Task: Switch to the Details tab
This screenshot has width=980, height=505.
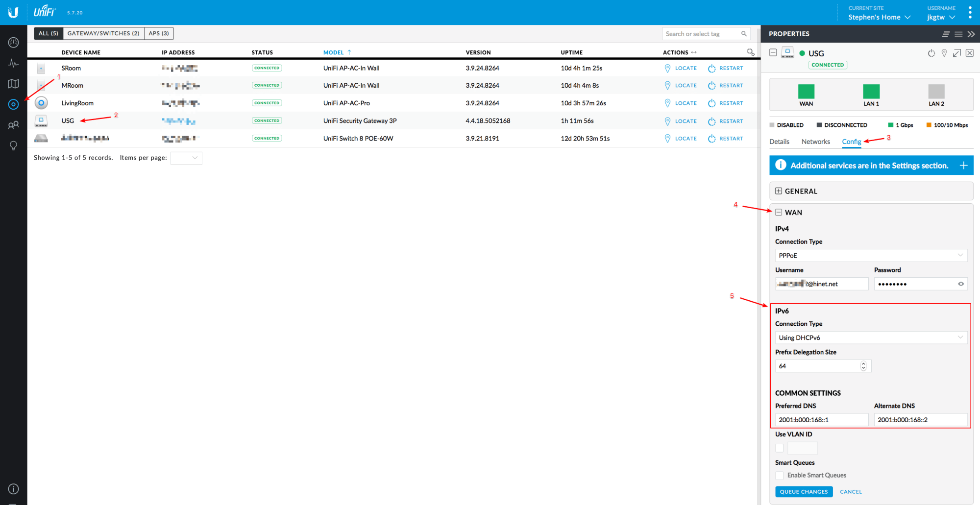Action: coord(779,142)
